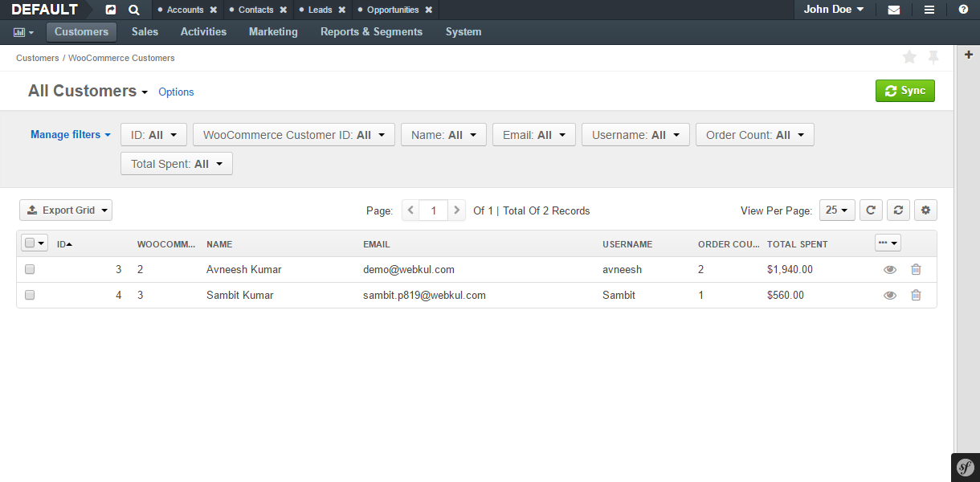Viewport: 980px width, 482px height.
Task: Refresh the grid with circular arrow icon
Action: (871, 210)
